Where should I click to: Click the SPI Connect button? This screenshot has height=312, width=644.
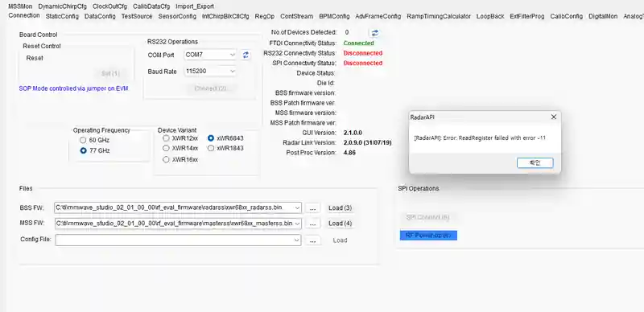point(427,217)
